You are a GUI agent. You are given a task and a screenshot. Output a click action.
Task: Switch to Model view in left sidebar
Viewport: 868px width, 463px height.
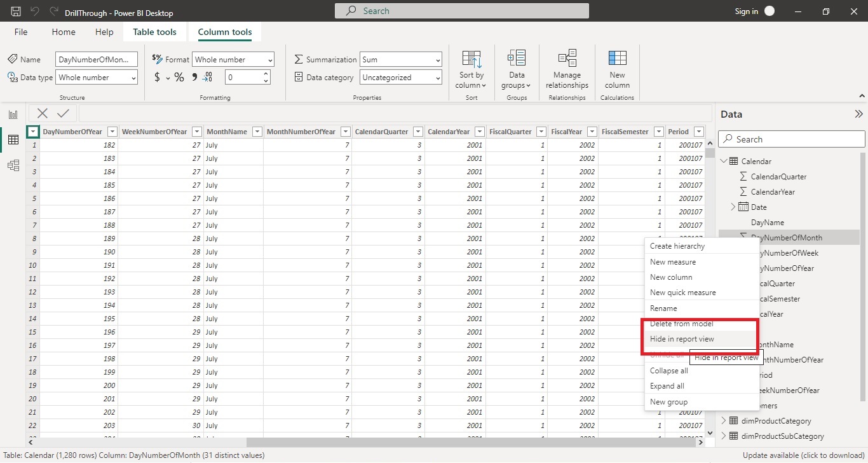(x=13, y=165)
